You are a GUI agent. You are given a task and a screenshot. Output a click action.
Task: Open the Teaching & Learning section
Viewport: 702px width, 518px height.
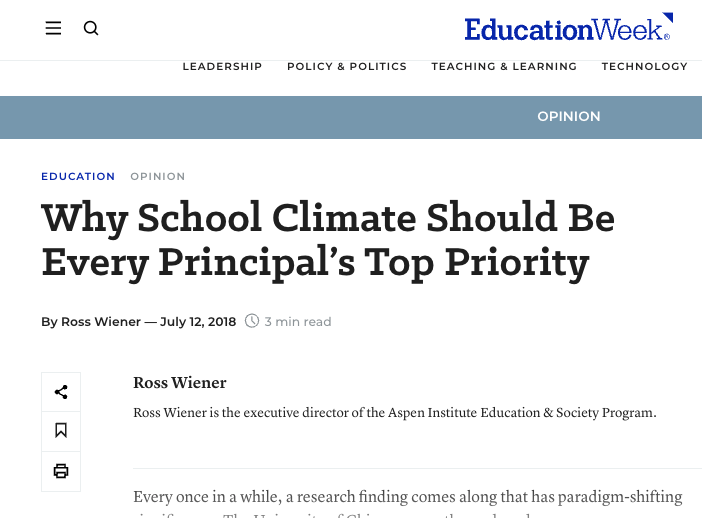tap(504, 67)
